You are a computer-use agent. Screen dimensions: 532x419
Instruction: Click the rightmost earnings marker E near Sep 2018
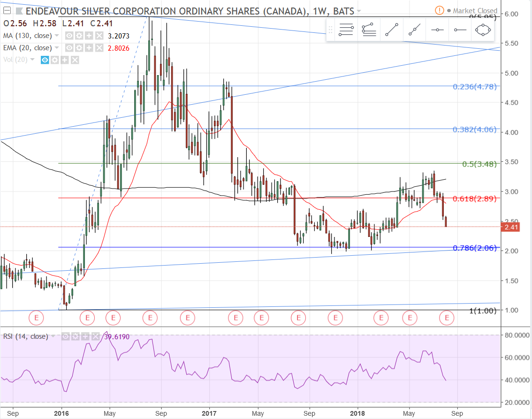447,318
